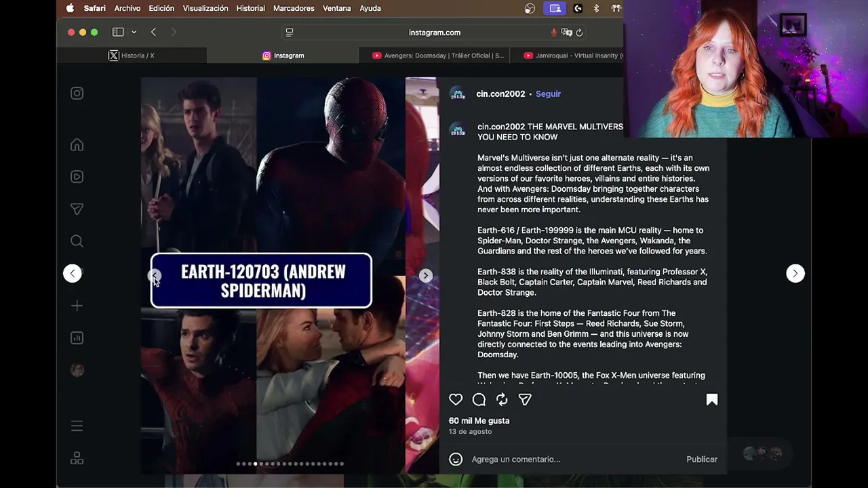Open the Ayuda menu
The height and width of the screenshot is (488, 868).
370,8
